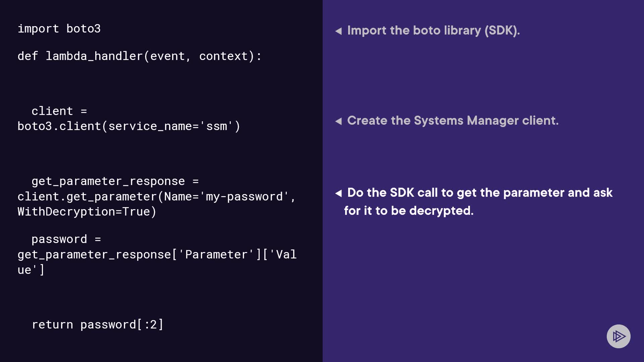
Task: Click the word "context" in the function signature
Action: (x=223, y=56)
